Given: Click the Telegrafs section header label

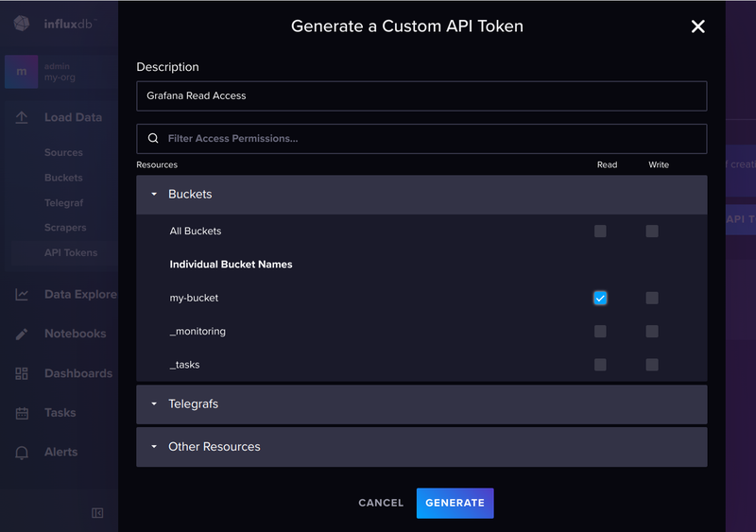Looking at the screenshot, I should click(193, 403).
